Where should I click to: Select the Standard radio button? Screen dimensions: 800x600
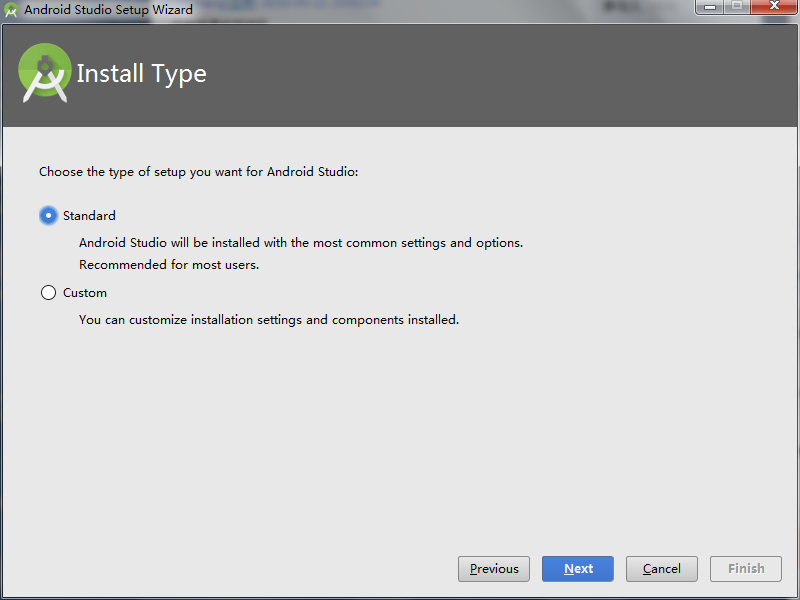(48, 215)
